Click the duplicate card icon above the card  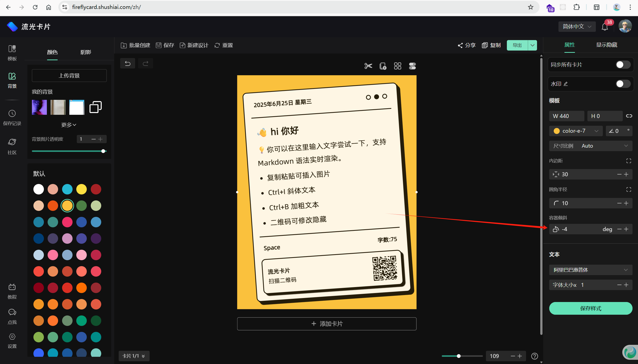[383, 66]
